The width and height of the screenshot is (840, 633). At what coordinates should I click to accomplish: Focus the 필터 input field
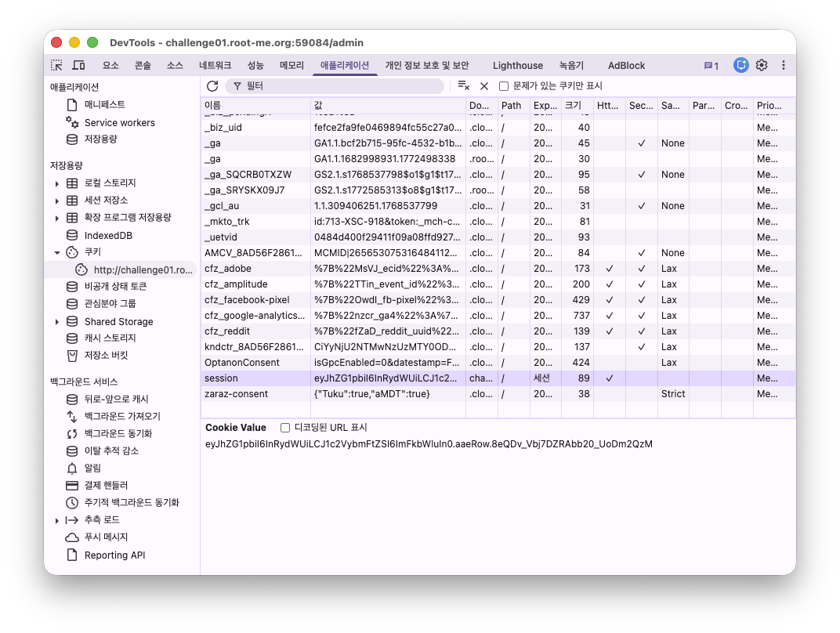[x=335, y=85]
